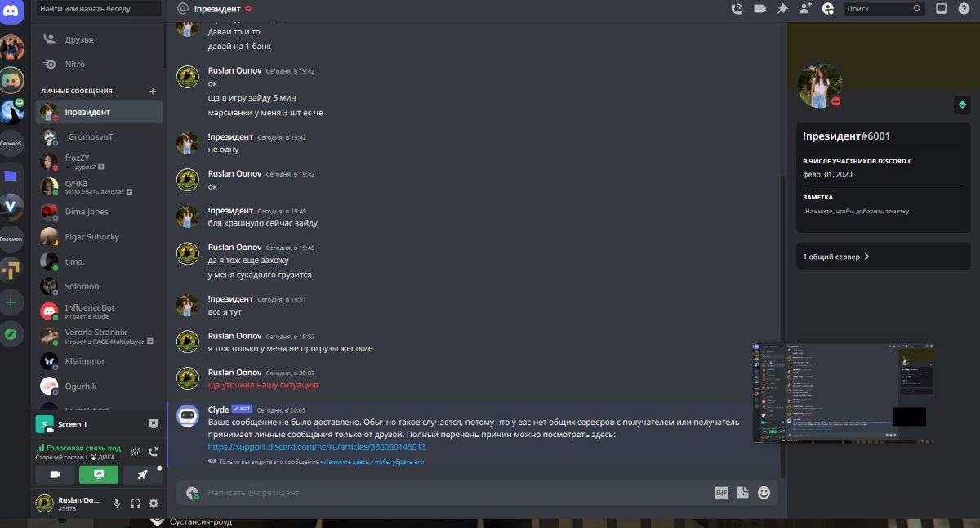This screenshot has width=980, height=528.
Task: Expand 1 общий сервер section
Action: tap(884, 257)
